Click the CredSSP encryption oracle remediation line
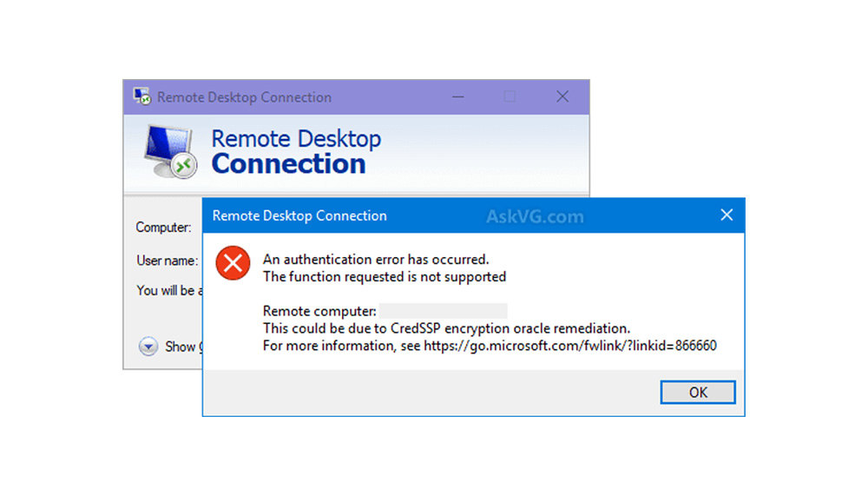868x496 pixels. (x=447, y=328)
